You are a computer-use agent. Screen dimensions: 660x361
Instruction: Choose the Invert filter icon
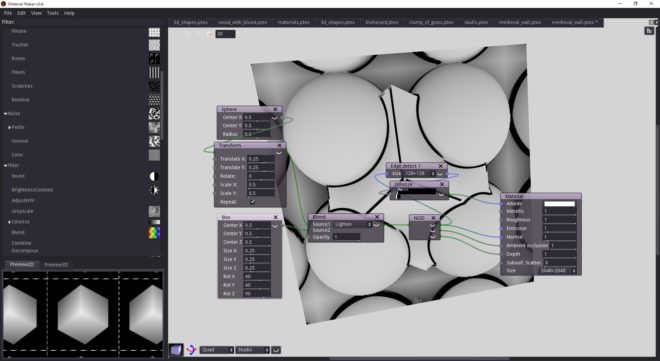154,176
